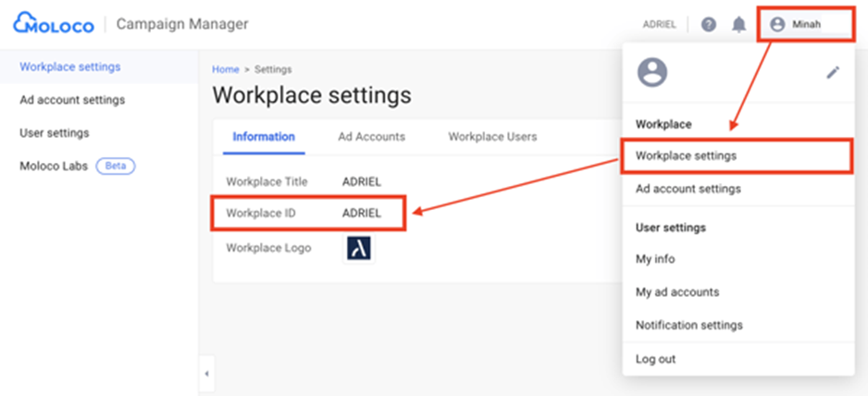
Task: Click the User settings header in dropdown
Action: coord(670,228)
